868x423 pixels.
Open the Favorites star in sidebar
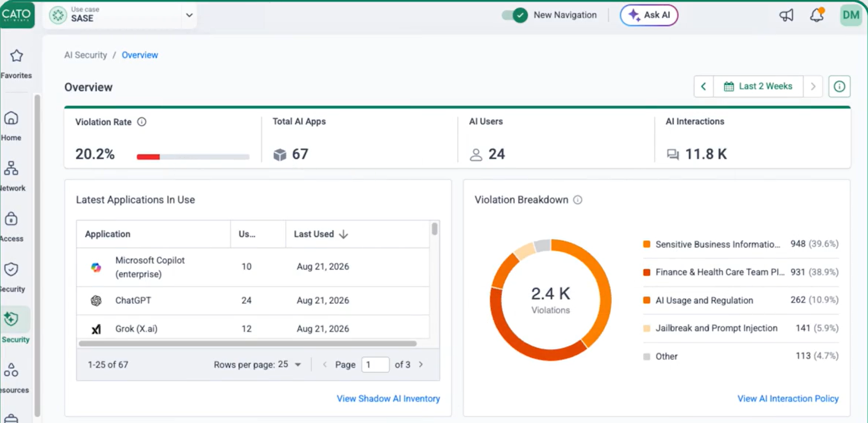coord(17,56)
